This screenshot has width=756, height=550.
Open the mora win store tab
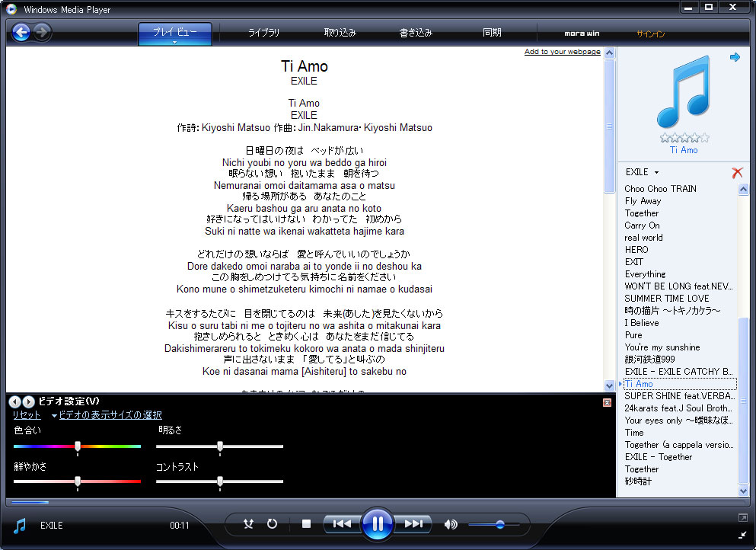coord(582,34)
